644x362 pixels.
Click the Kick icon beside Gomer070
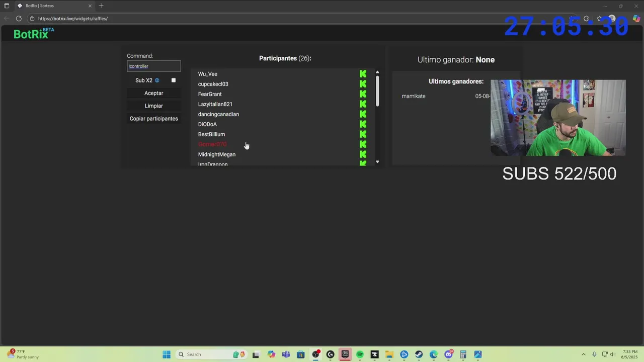tap(363, 144)
